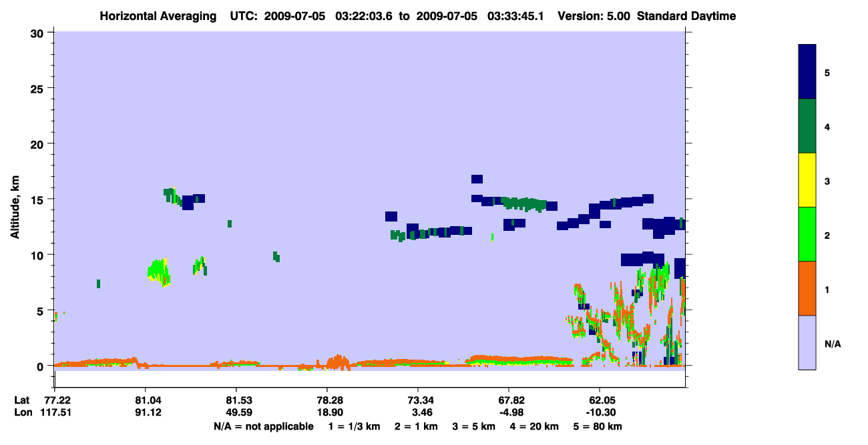Click the 0 altitude tick label

click(42, 366)
